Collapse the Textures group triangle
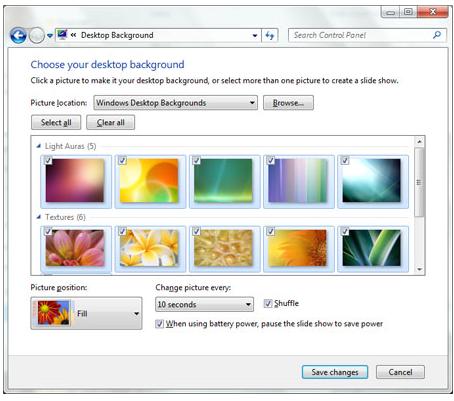This screenshot has height=401, width=454. (x=39, y=217)
